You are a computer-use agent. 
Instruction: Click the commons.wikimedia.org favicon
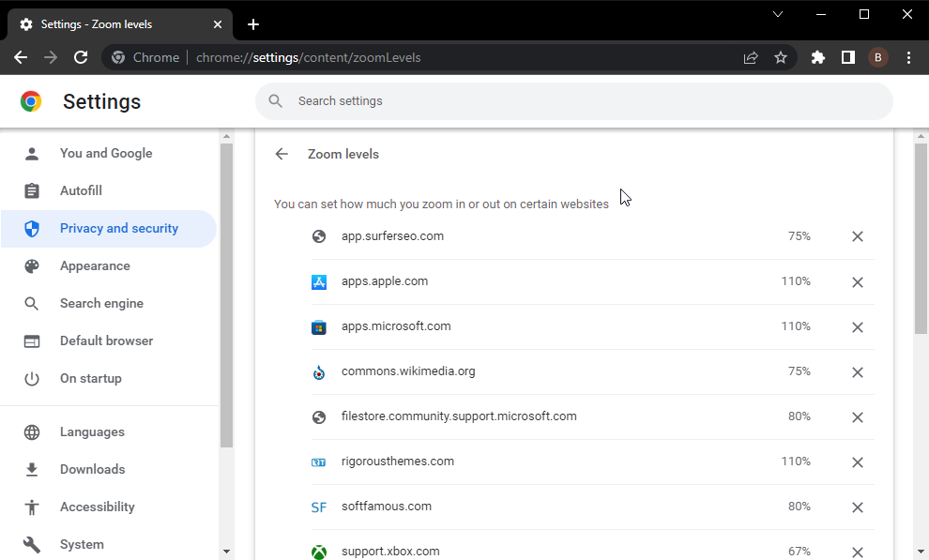(x=319, y=372)
